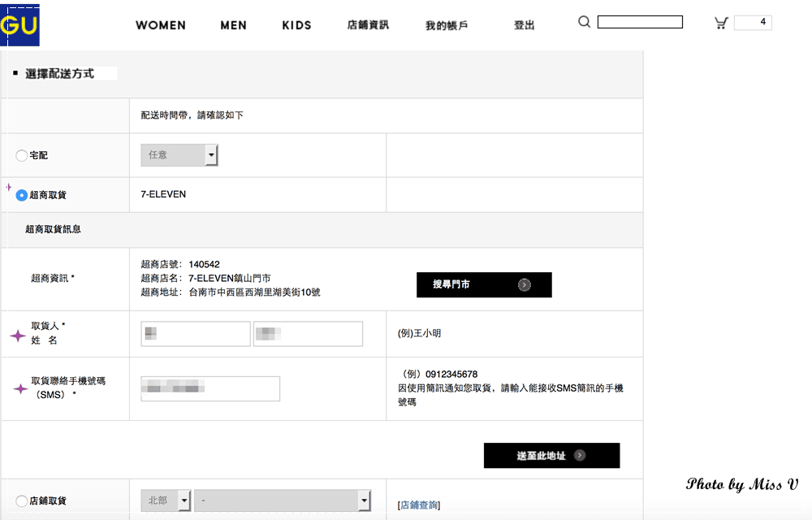Select the 宅配 delivery radio button
The image size is (812, 520).
click(21, 155)
